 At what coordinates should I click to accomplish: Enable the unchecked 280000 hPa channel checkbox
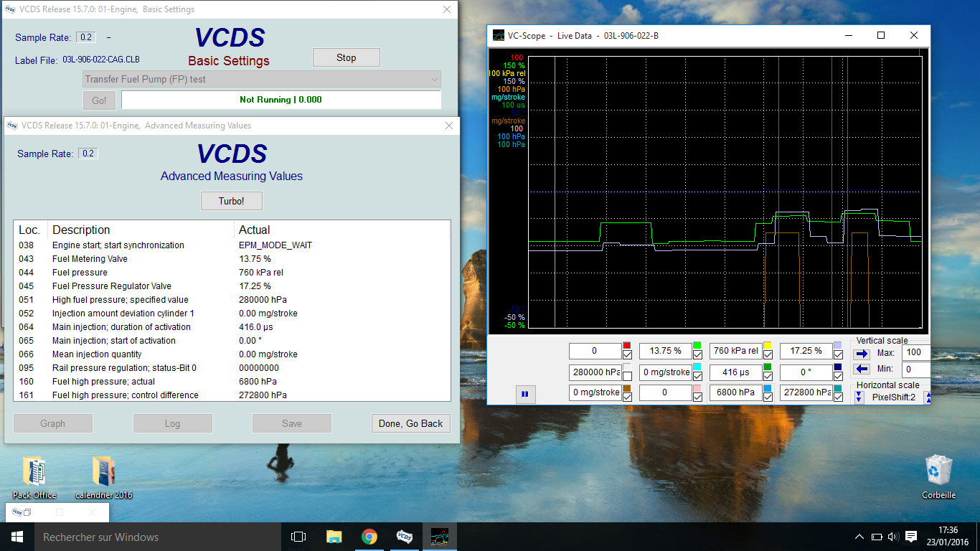click(627, 376)
